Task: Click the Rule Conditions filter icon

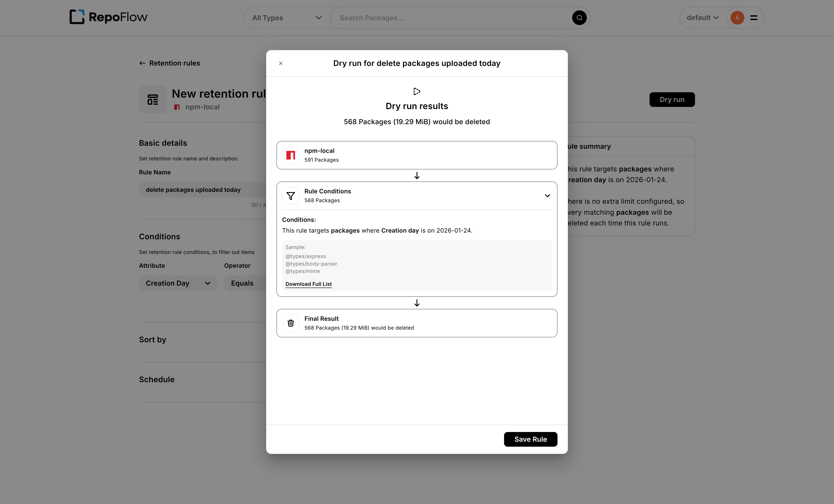Action: click(290, 196)
